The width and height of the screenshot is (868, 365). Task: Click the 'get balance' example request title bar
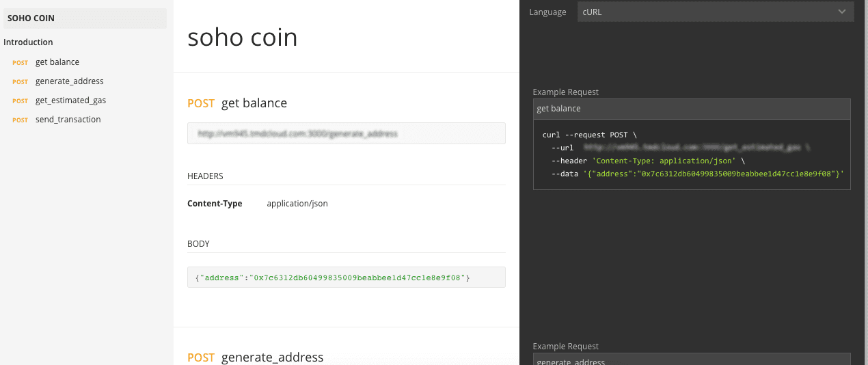tap(691, 109)
